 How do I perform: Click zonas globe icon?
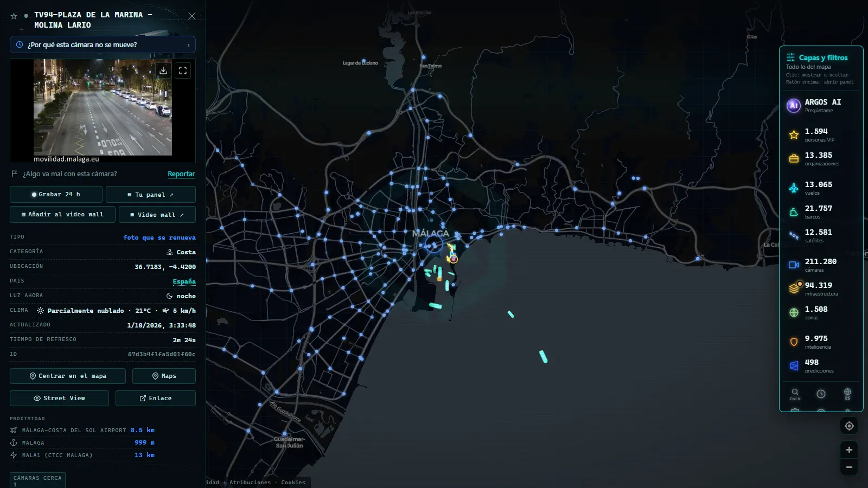coord(794,313)
